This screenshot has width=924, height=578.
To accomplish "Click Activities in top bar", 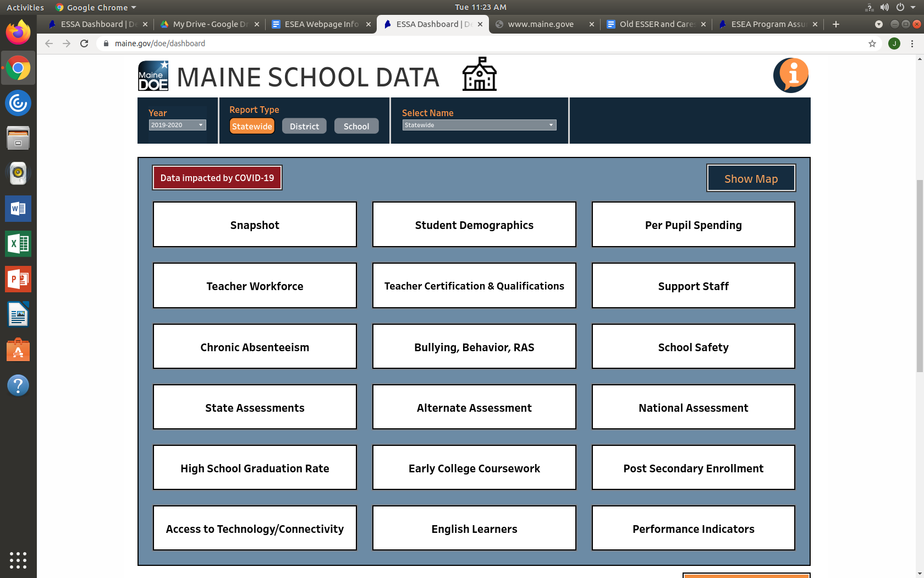I will [25, 7].
